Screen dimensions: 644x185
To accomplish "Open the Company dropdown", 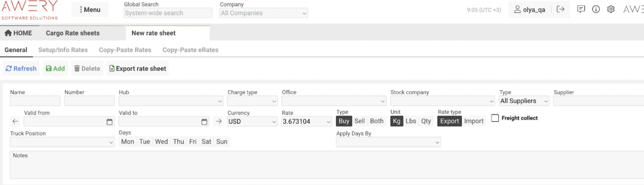I will (264, 13).
